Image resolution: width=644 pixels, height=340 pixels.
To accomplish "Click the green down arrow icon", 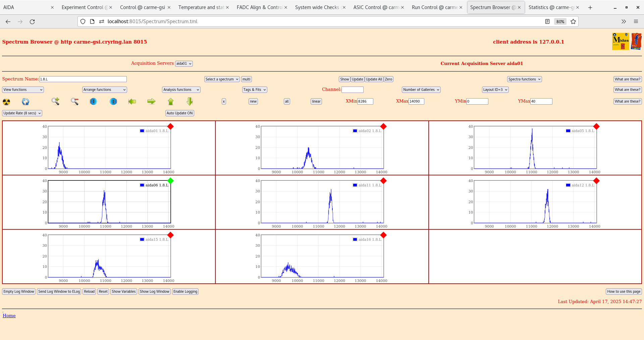I will click(190, 101).
